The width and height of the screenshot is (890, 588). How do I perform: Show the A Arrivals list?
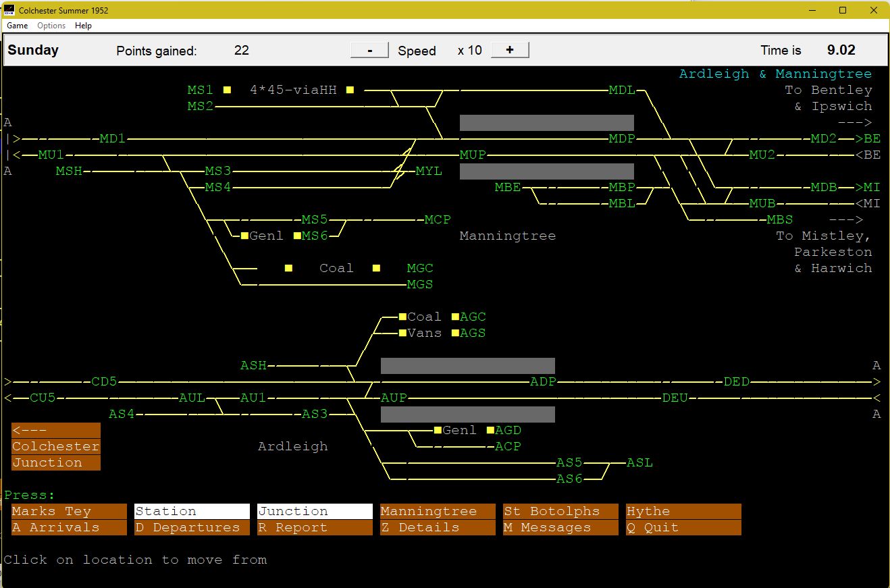[69, 527]
